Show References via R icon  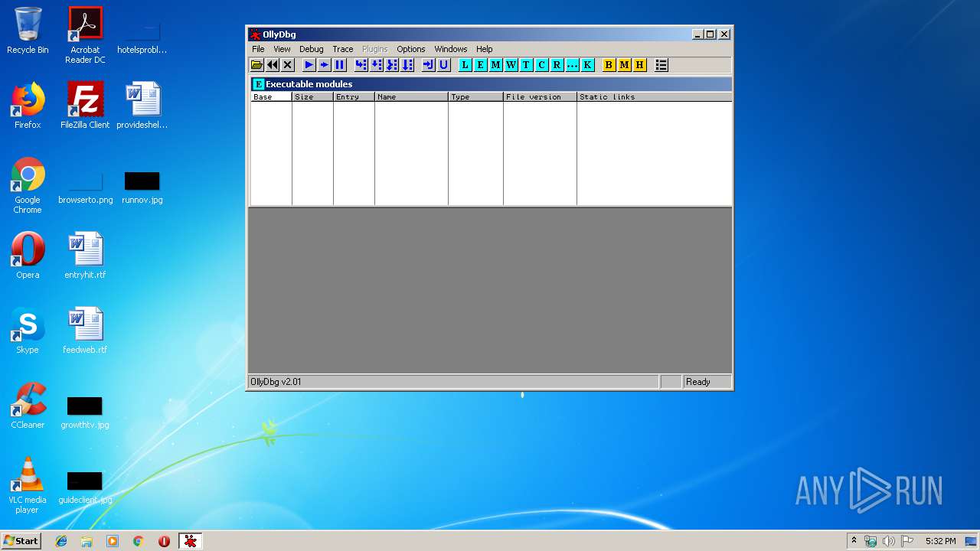(557, 65)
